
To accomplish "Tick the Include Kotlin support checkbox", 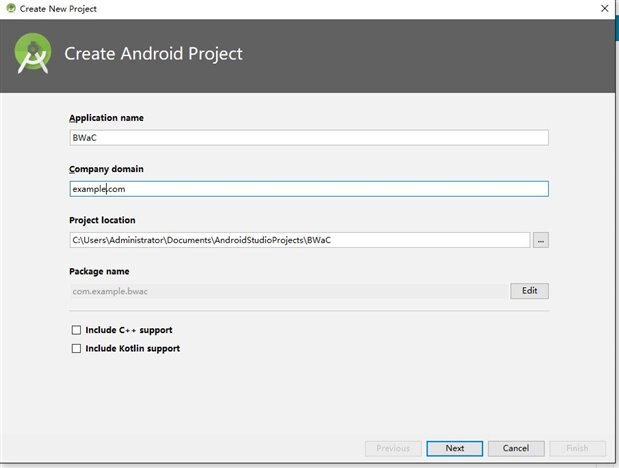I will [x=76, y=349].
